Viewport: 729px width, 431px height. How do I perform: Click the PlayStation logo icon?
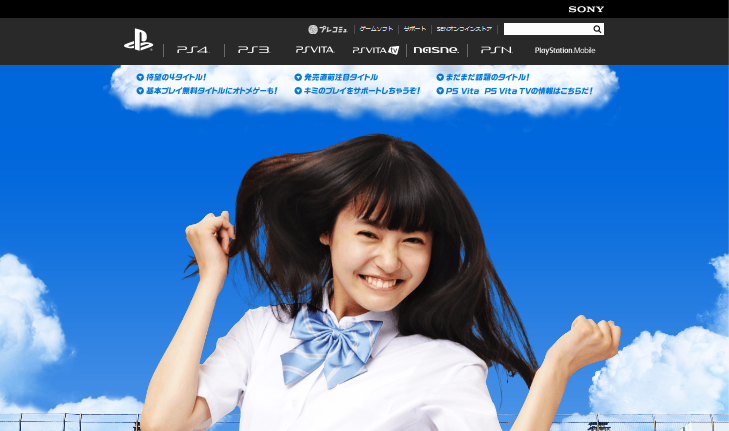pos(139,40)
